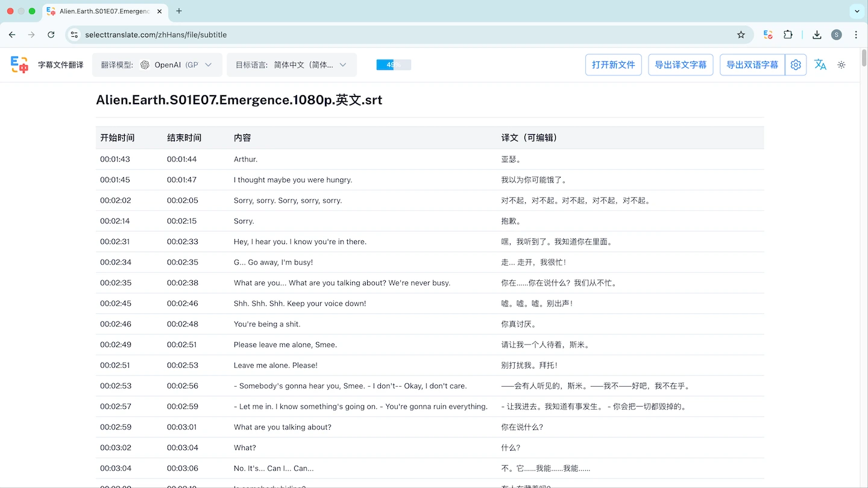Expand the target language dropdown
Image resolution: width=868 pixels, height=488 pixels.
pyautogui.click(x=292, y=64)
